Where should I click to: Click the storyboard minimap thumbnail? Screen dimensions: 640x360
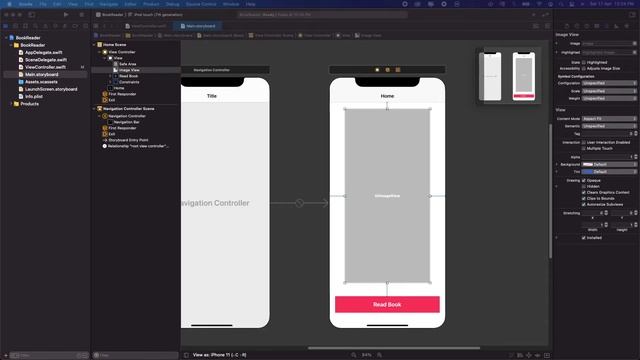click(509, 76)
